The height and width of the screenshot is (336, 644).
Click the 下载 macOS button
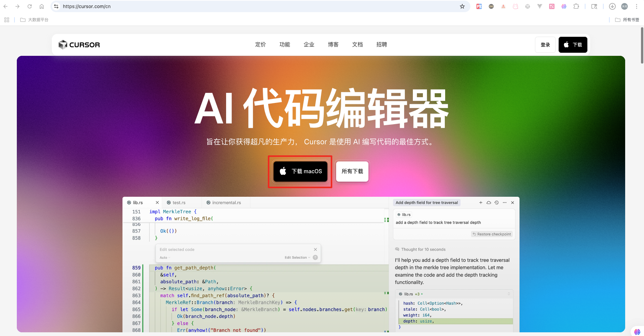(300, 172)
